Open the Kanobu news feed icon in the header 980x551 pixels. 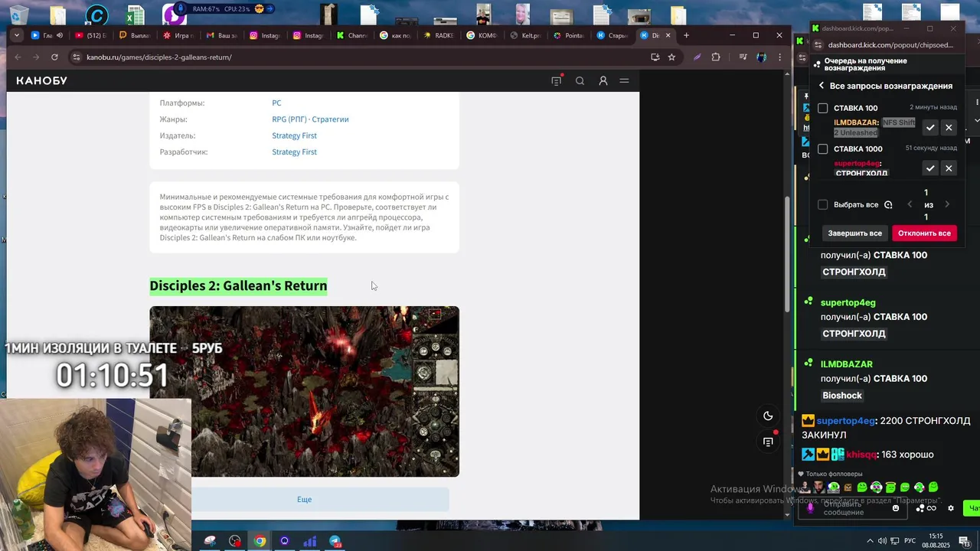557,80
